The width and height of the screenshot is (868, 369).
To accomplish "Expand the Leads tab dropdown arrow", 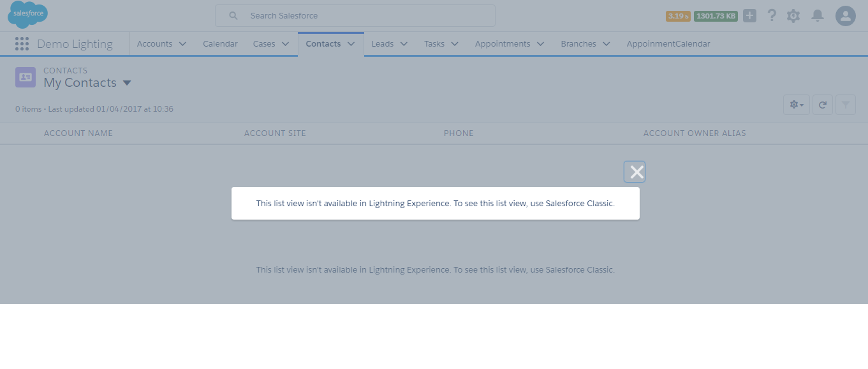I will (404, 44).
